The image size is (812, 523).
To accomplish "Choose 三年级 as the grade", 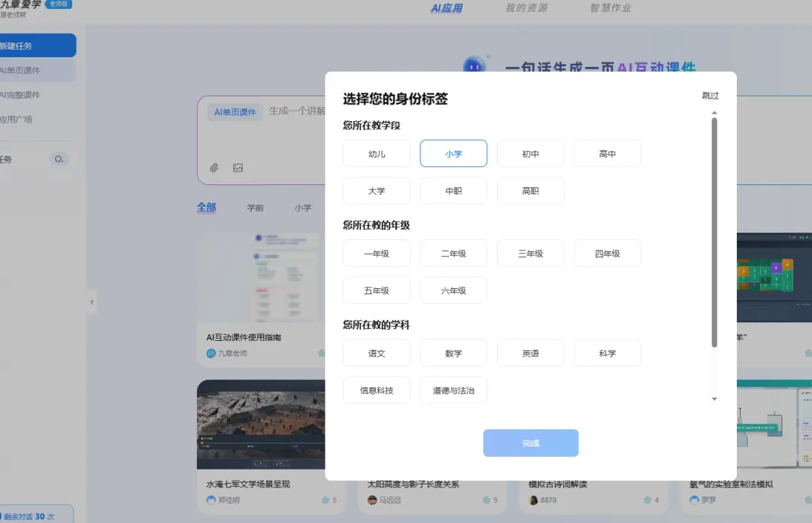I will point(530,254).
